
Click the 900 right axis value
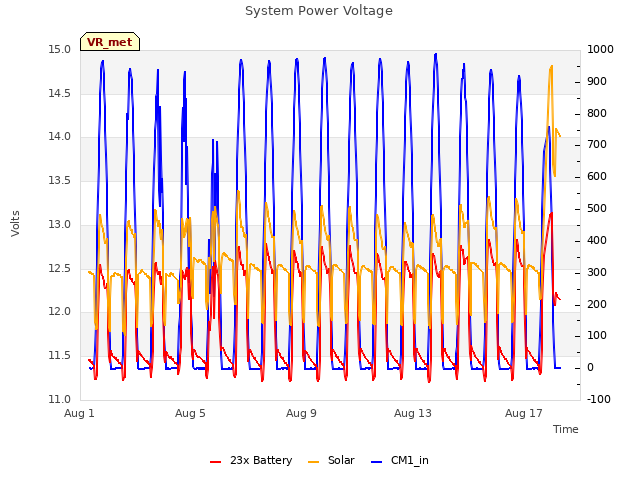click(x=597, y=82)
